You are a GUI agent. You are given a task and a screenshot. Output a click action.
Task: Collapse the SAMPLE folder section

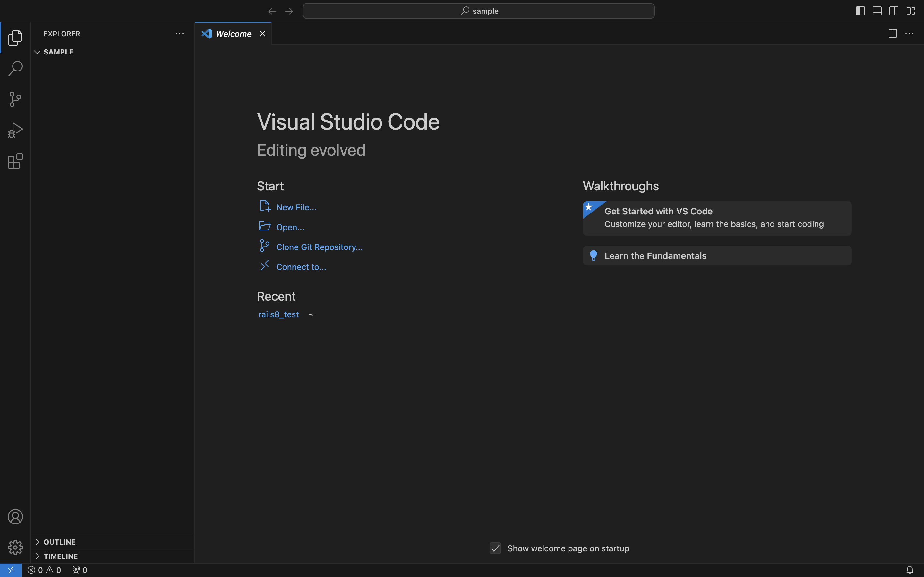coord(58,52)
